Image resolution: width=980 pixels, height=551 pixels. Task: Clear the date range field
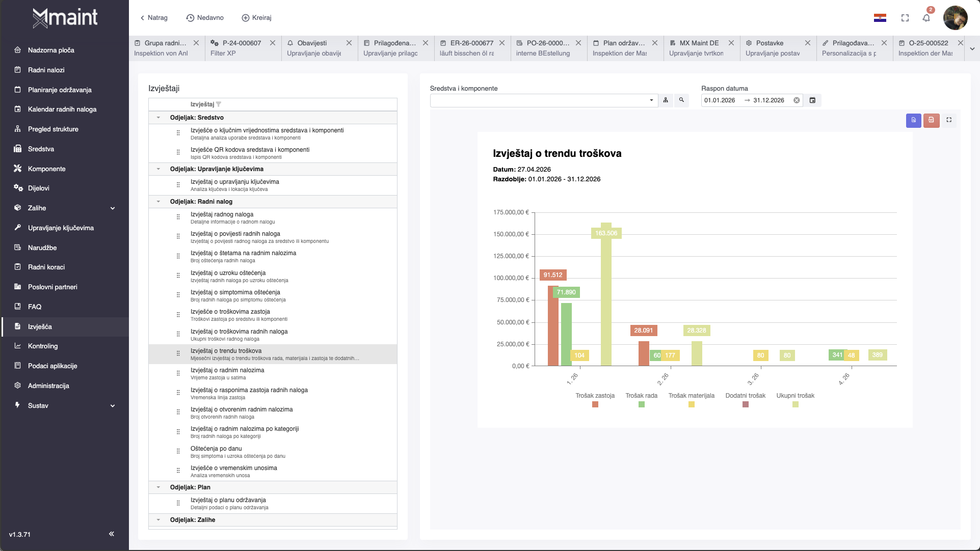click(x=797, y=100)
